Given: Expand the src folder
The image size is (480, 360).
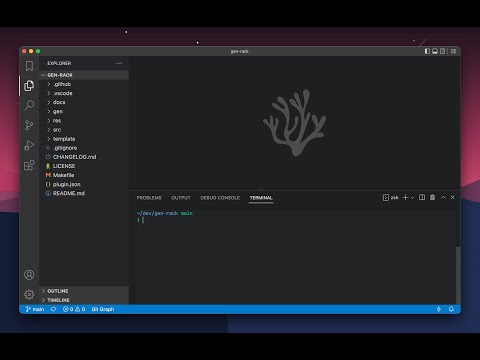Looking at the screenshot, I should coord(84,130).
